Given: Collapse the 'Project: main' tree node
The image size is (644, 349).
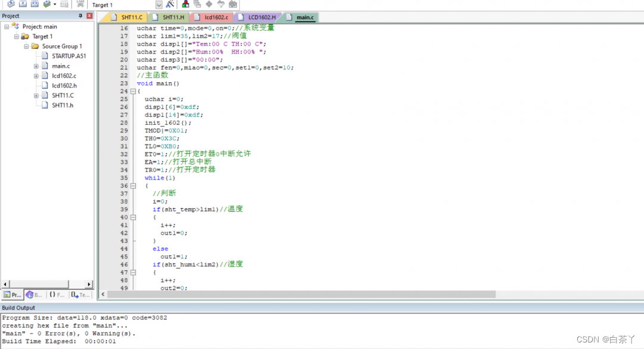Looking at the screenshot, I should pos(7,27).
